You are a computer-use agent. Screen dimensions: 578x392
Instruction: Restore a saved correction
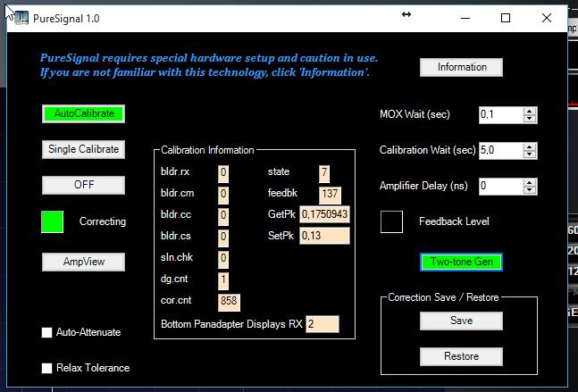coord(461,356)
